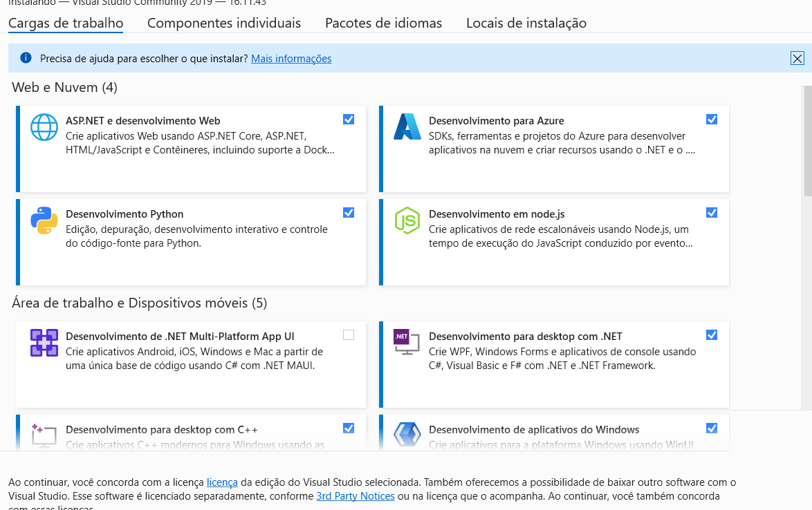The width and height of the screenshot is (812, 510).
Task: Uncheck Desenvolvimento para Azure checkbox
Action: click(x=712, y=120)
